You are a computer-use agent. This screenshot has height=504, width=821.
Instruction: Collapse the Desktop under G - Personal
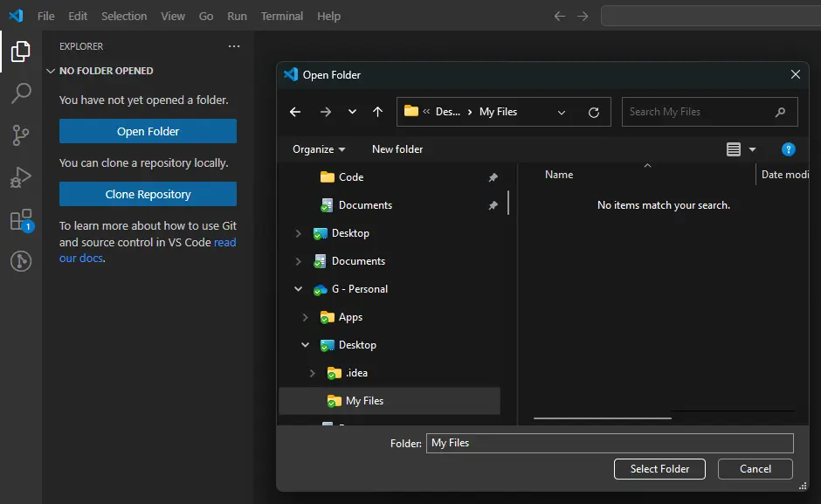(306, 345)
